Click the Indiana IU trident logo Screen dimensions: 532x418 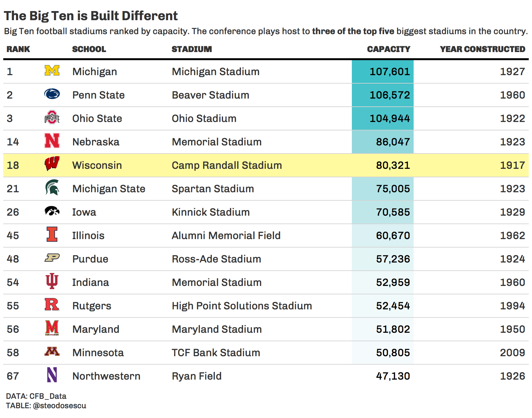52,281
